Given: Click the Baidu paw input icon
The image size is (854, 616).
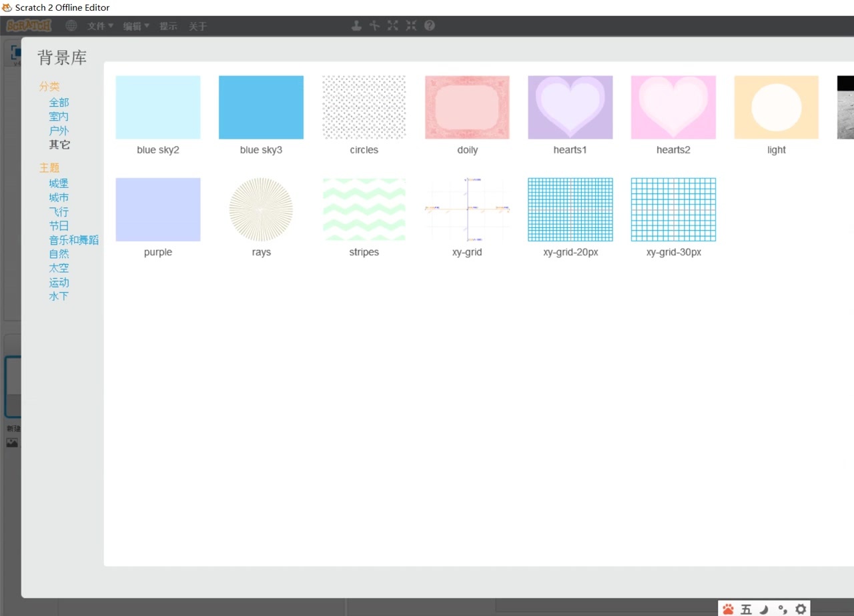Looking at the screenshot, I should pyautogui.click(x=728, y=609).
